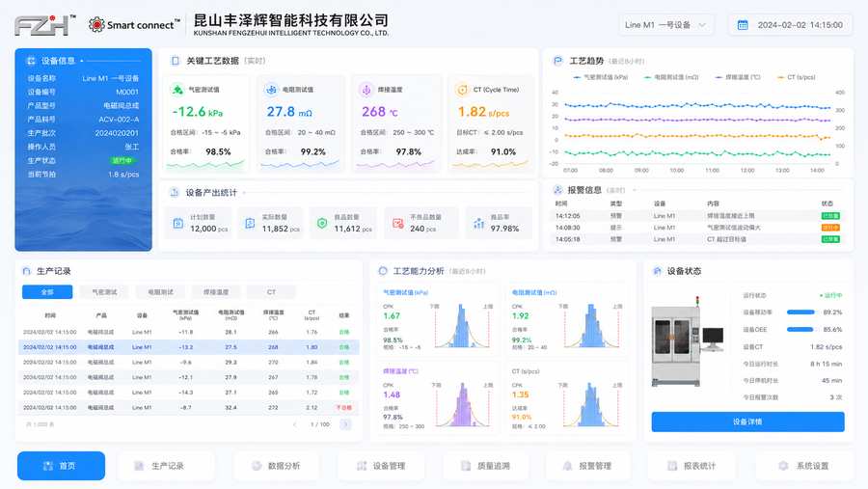The width and height of the screenshot is (868, 489).
Task: Select the highlighted record row with -13.2
Action: pyautogui.click(x=188, y=347)
